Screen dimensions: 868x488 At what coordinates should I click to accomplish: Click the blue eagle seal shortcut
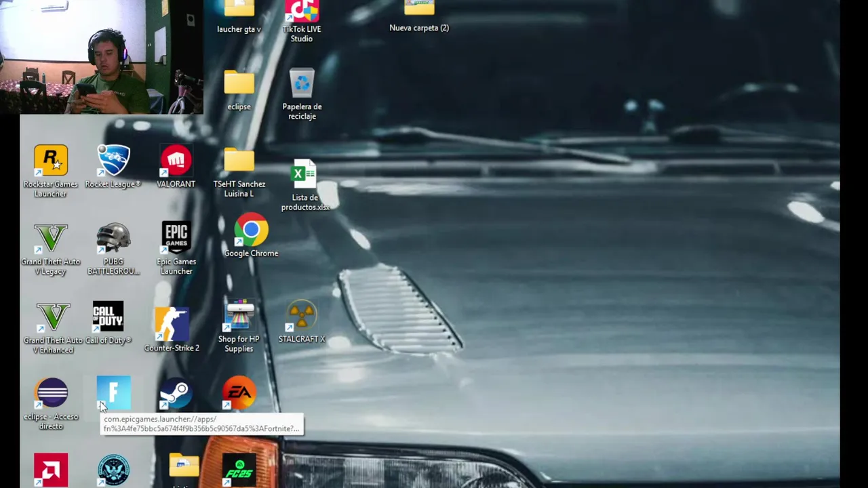(113, 470)
